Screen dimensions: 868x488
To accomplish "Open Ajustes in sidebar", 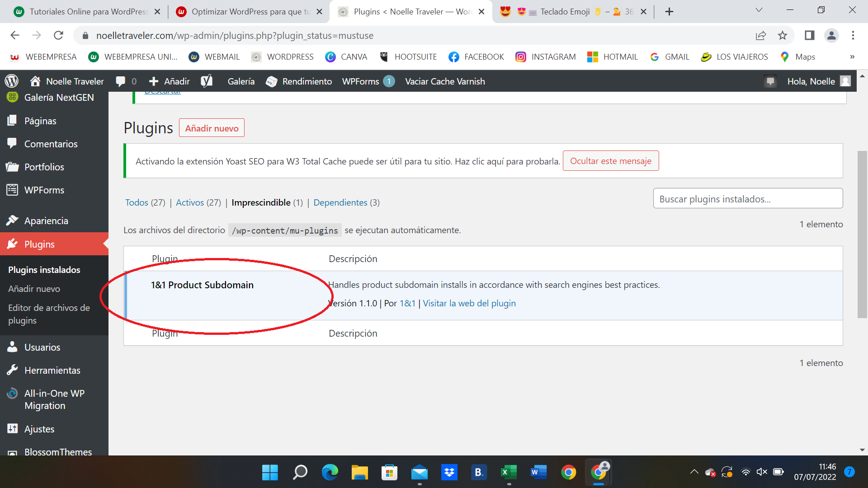I will coord(54,429).
